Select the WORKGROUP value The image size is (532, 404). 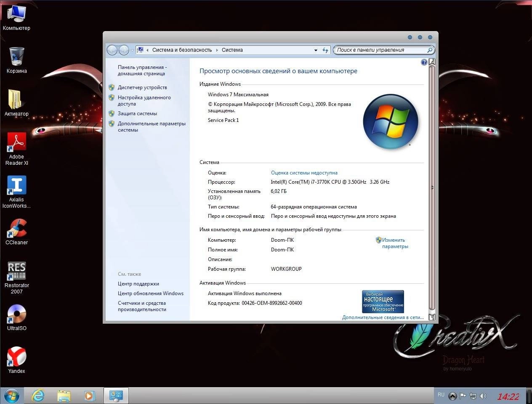[x=286, y=269]
